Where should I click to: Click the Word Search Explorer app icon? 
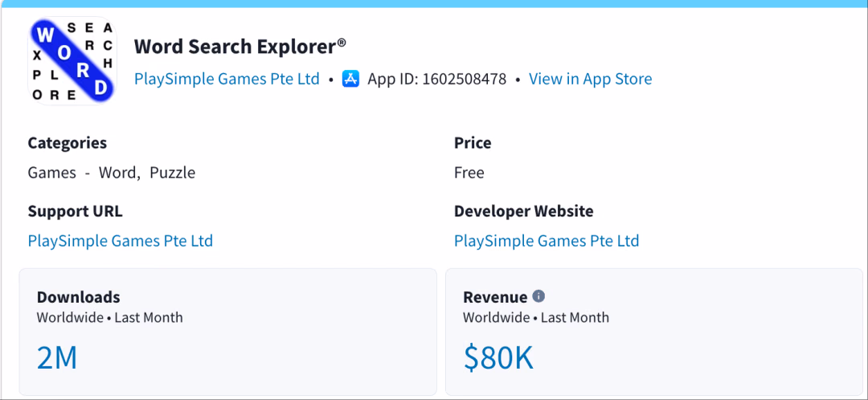[x=72, y=60]
